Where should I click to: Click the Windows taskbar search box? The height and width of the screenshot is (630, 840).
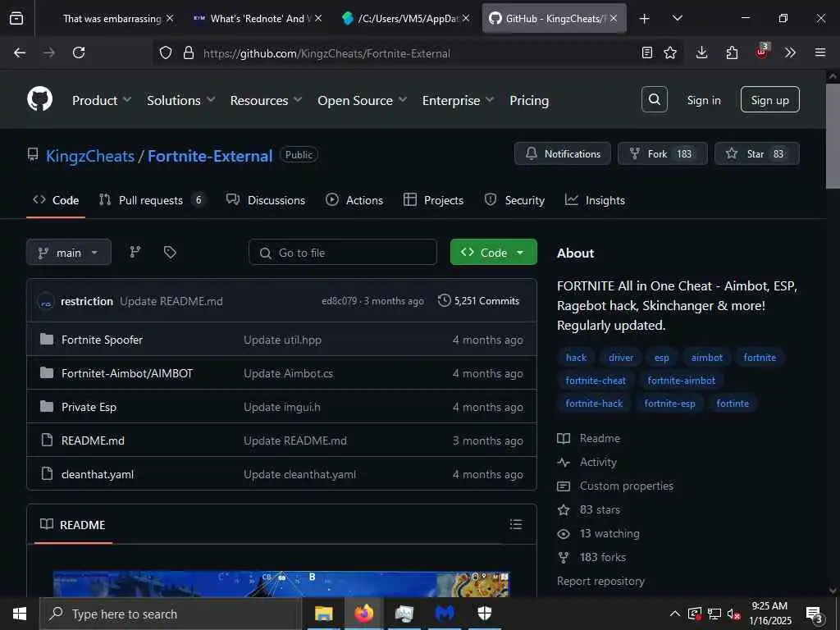(x=171, y=614)
